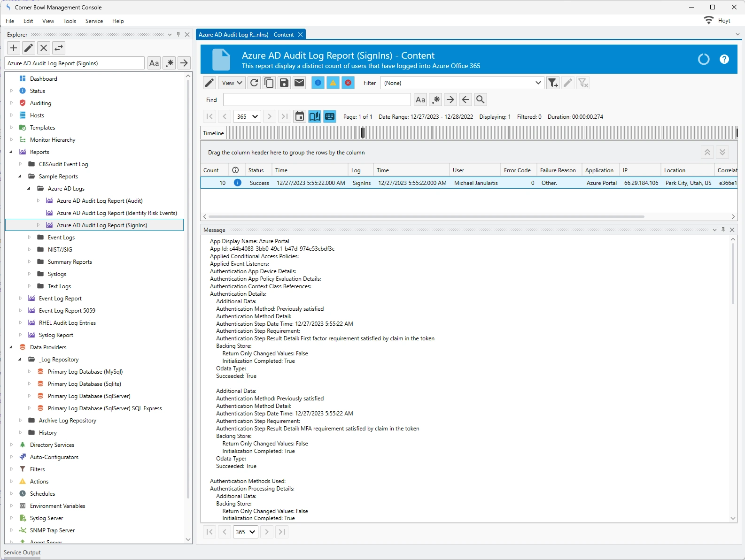Click the plus add button in Explorer
The width and height of the screenshot is (745, 560).
14,48
